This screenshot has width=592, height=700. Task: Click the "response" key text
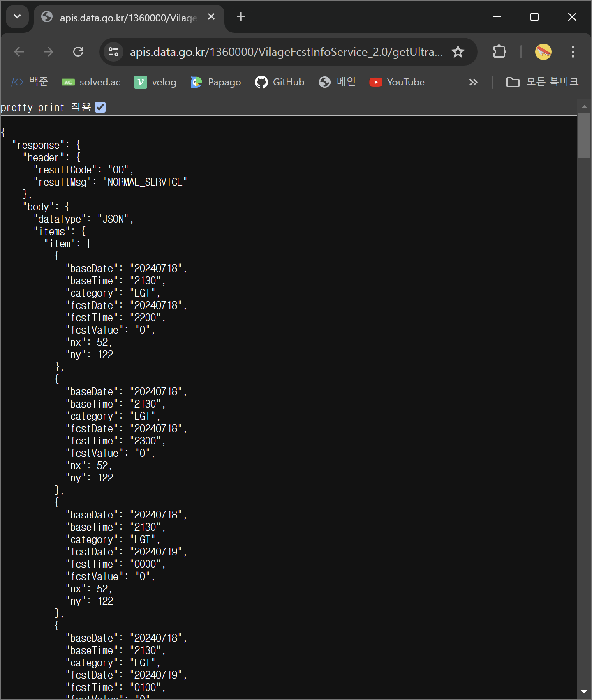click(x=38, y=145)
